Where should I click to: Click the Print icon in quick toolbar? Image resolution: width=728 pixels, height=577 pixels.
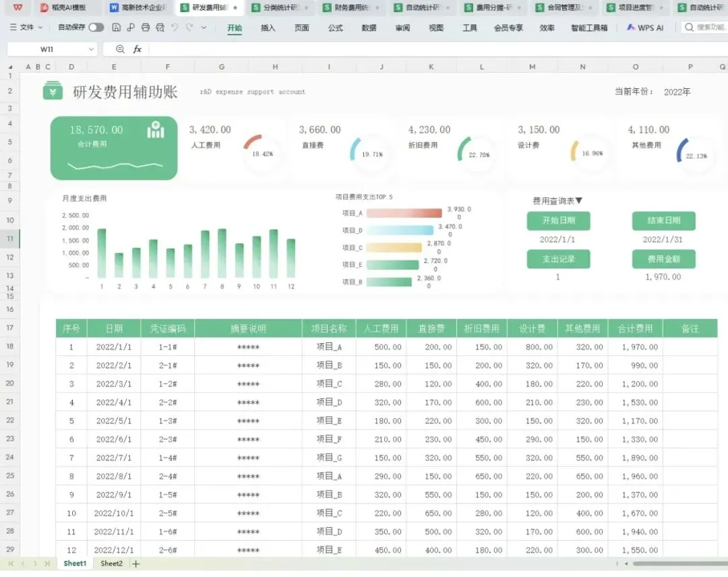point(146,28)
